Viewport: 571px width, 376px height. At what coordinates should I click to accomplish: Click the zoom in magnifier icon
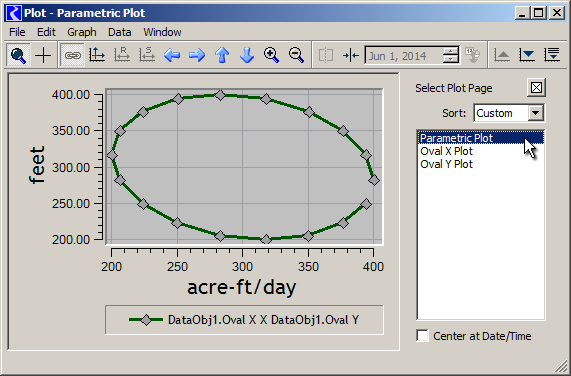tap(272, 55)
